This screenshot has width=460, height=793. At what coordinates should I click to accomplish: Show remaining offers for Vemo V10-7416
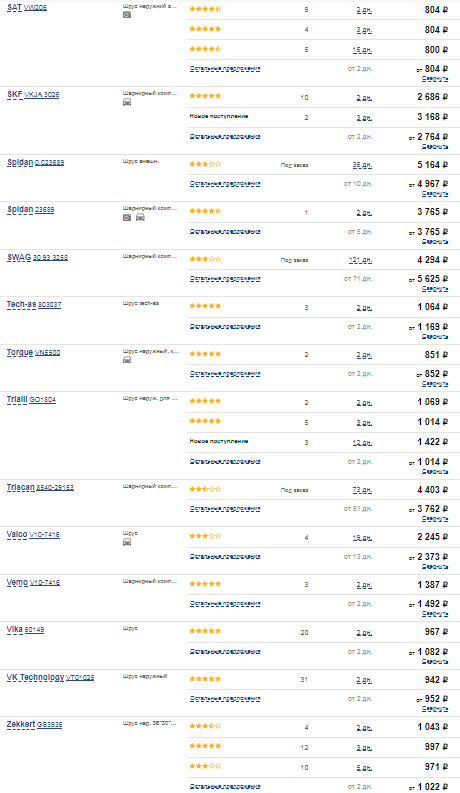pos(225,604)
